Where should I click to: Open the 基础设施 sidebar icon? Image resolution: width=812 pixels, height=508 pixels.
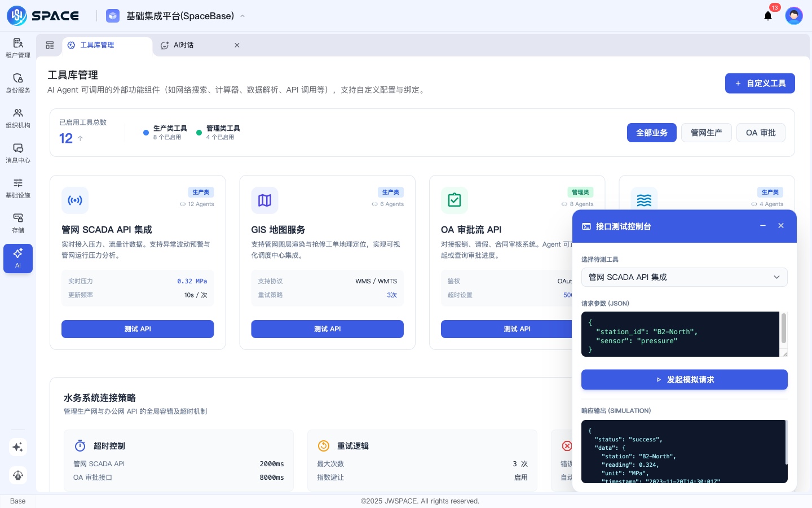[x=18, y=189]
